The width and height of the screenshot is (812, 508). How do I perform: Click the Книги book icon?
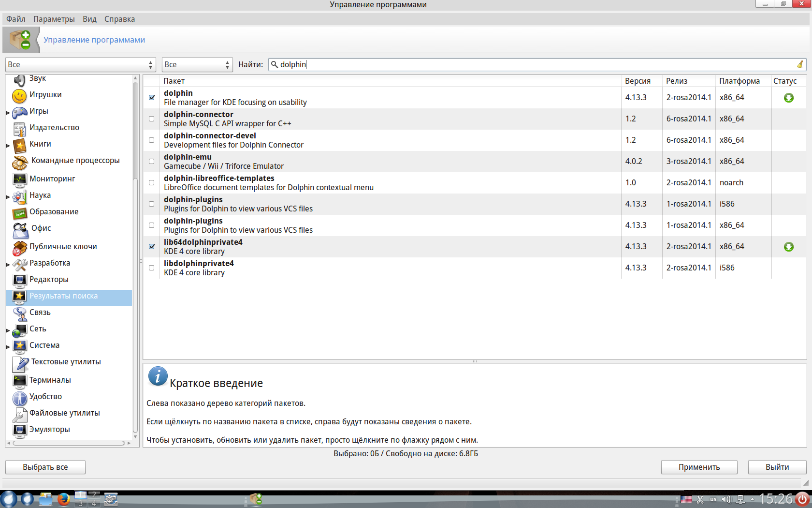pyautogui.click(x=19, y=145)
